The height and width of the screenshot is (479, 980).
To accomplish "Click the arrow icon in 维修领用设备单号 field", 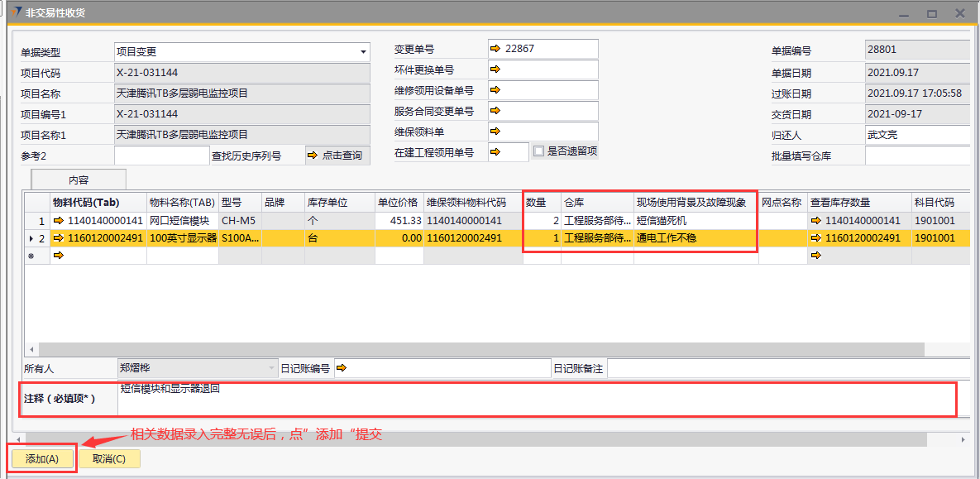I will (x=495, y=90).
